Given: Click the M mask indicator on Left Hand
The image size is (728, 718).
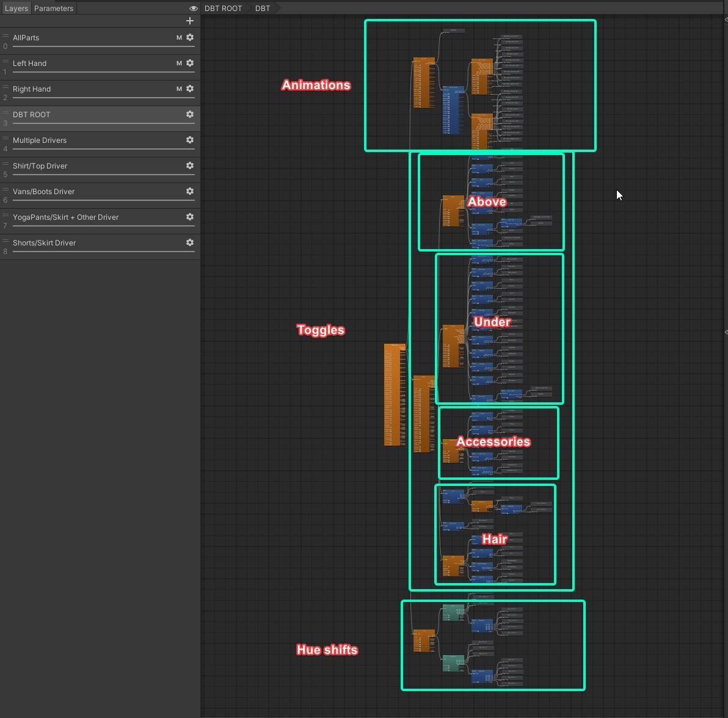Looking at the screenshot, I should point(179,63).
